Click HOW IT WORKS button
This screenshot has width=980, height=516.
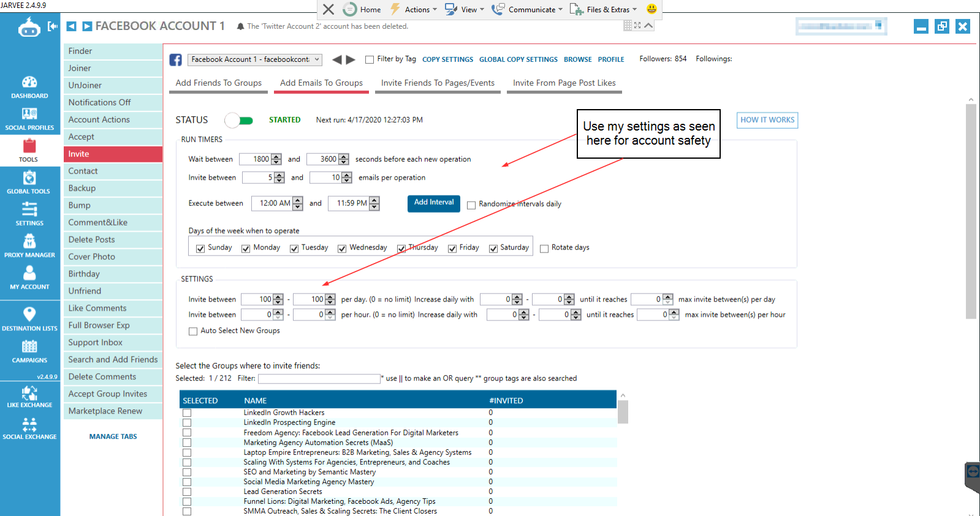[x=767, y=120]
